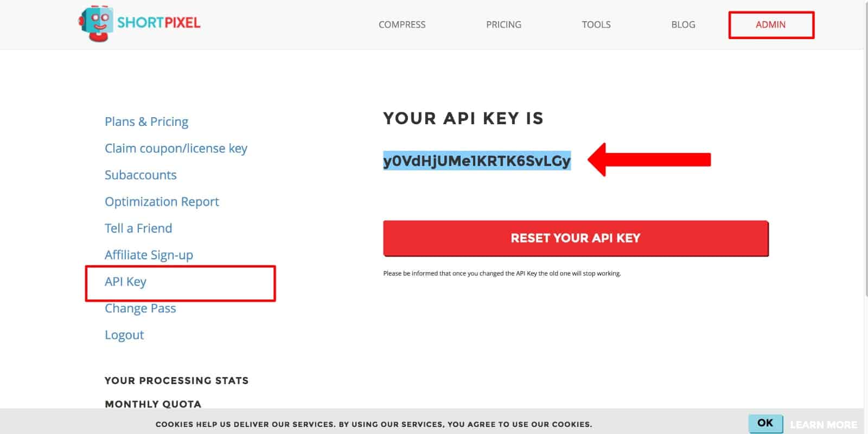Open the ShortPixel logo text link

click(x=158, y=23)
